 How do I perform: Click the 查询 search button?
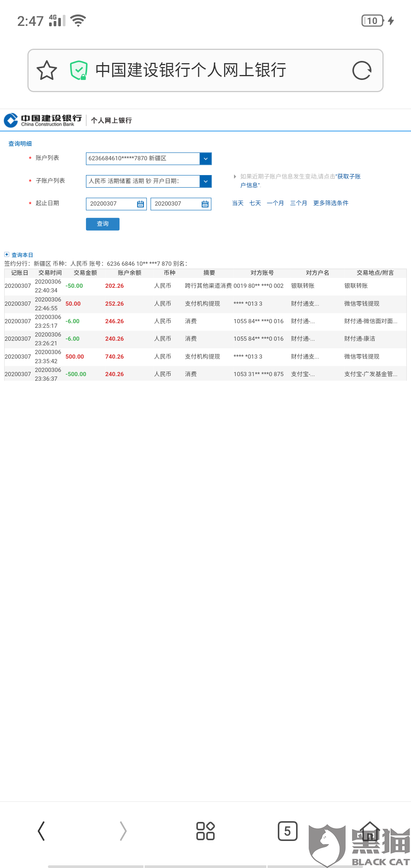[x=103, y=224]
